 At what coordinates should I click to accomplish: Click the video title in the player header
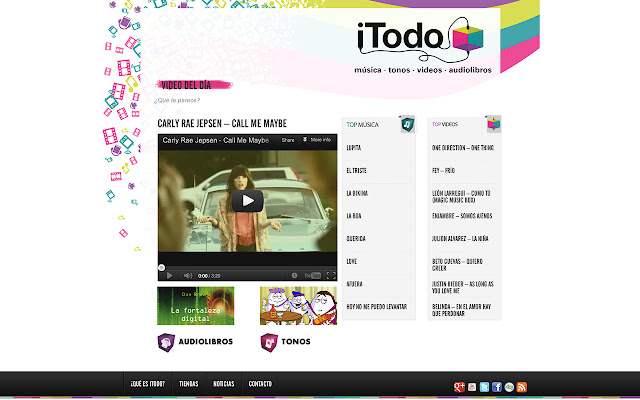click(216, 140)
